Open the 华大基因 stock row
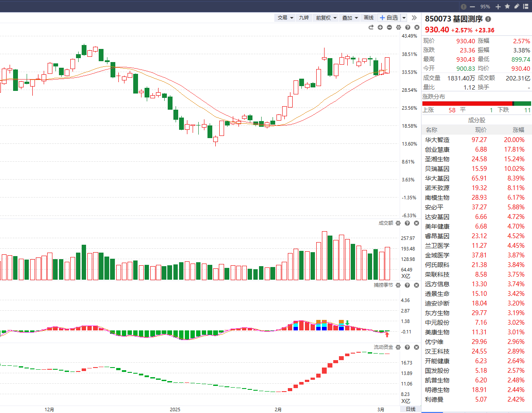The image size is (532, 413). tap(477, 178)
